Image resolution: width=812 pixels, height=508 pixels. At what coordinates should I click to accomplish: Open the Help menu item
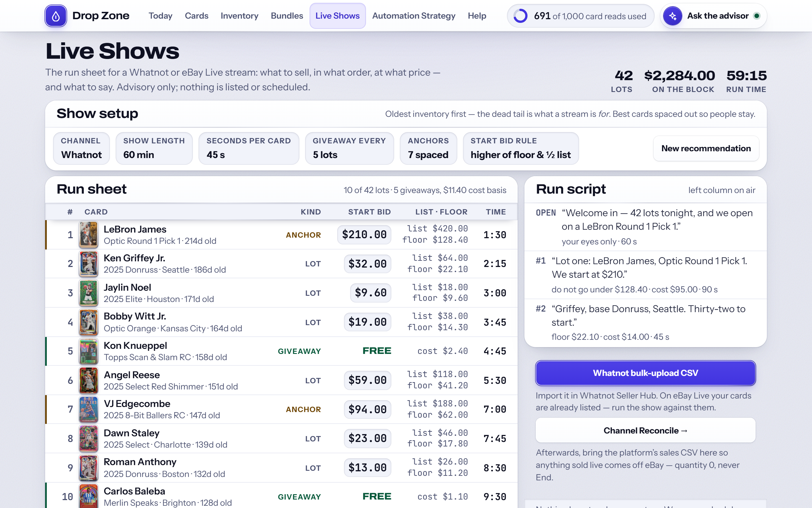click(x=477, y=16)
